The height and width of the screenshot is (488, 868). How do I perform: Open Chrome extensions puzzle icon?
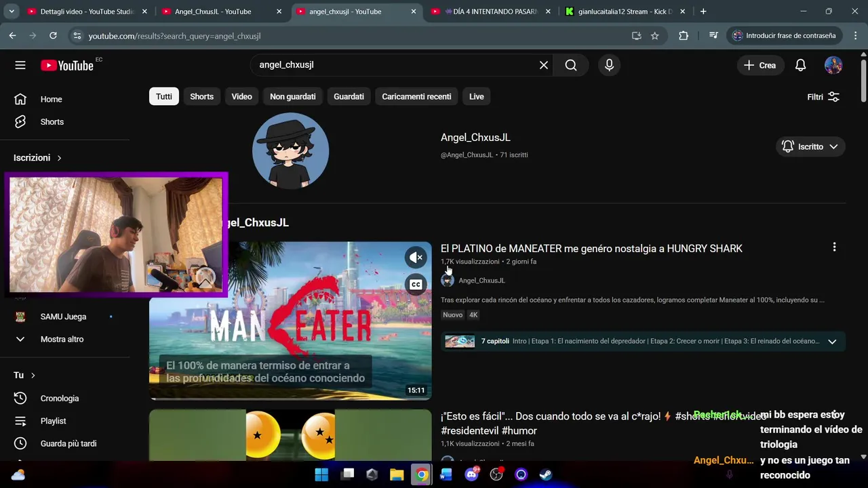click(x=684, y=36)
